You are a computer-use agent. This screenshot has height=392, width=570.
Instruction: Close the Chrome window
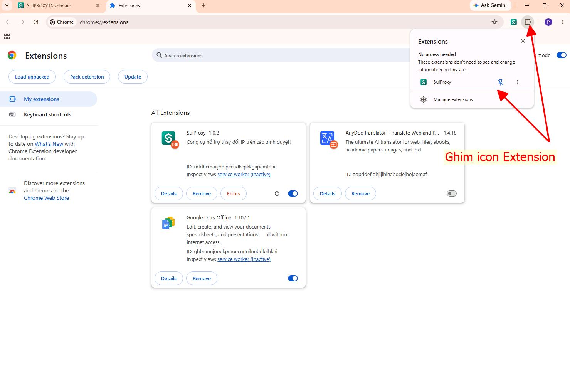(x=562, y=5)
